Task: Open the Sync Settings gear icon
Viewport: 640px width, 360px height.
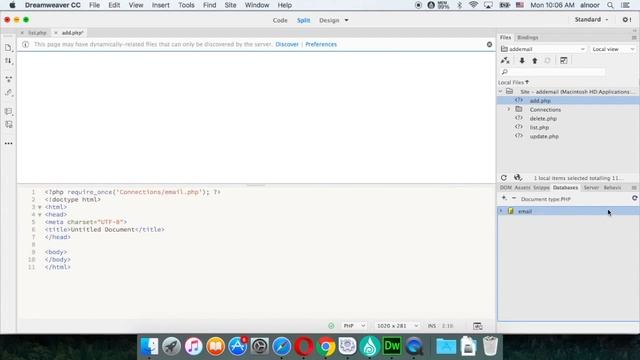Action: (x=627, y=20)
